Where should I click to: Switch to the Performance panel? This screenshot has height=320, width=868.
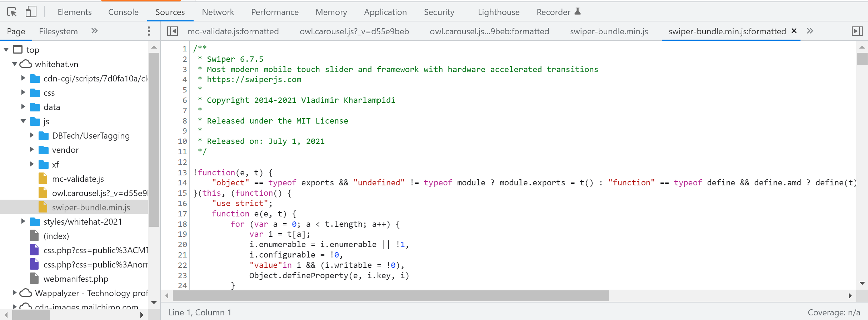coord(275,12)
